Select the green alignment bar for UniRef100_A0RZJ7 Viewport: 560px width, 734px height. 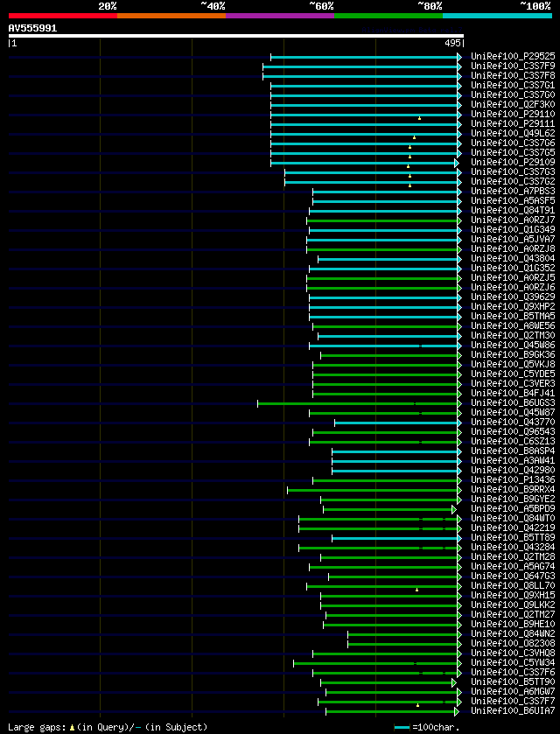382,220
